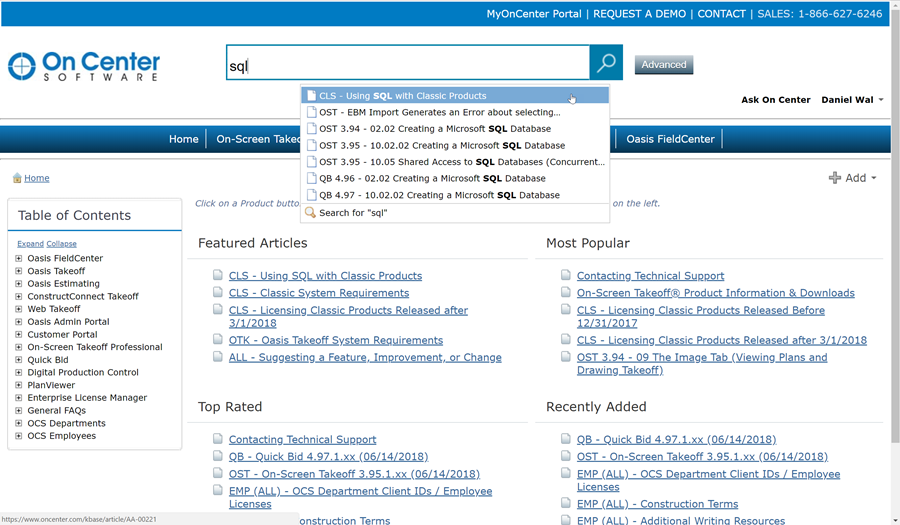
Task: Click inside the search input field
Action: tap(408, 63)
